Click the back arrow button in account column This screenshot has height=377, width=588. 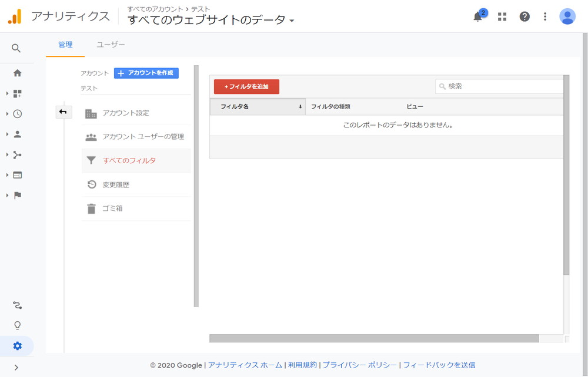pos(64,112)
